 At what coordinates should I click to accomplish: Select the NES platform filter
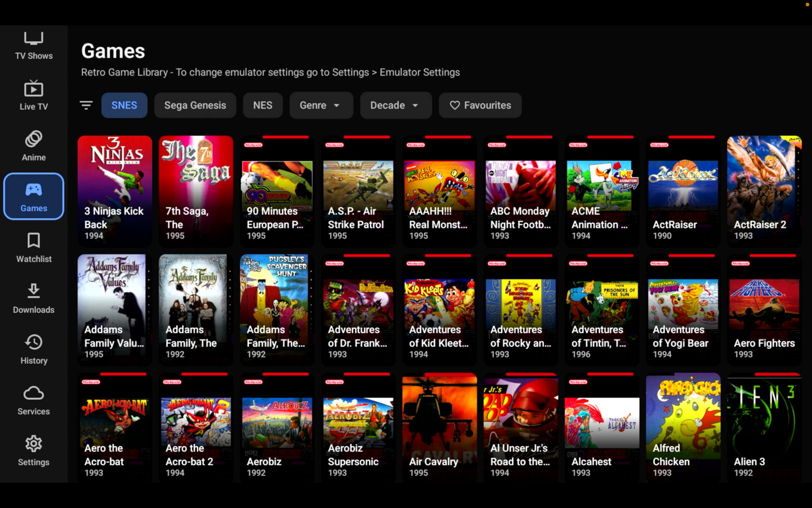(x=263, y=105)
